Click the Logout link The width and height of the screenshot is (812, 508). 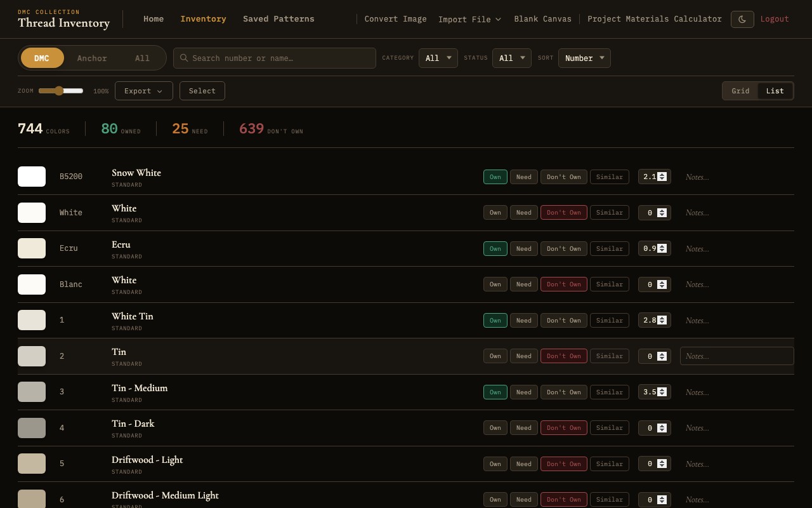775,19
